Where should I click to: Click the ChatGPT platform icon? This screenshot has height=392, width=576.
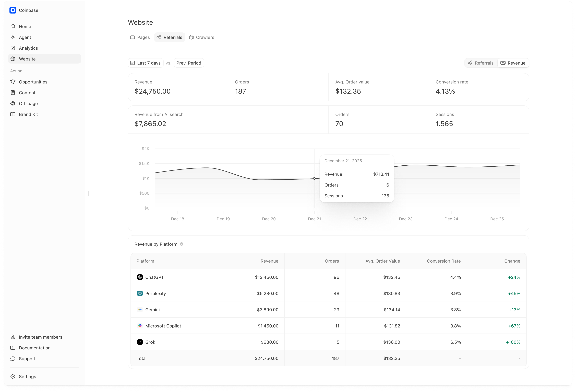click(140, 277)
